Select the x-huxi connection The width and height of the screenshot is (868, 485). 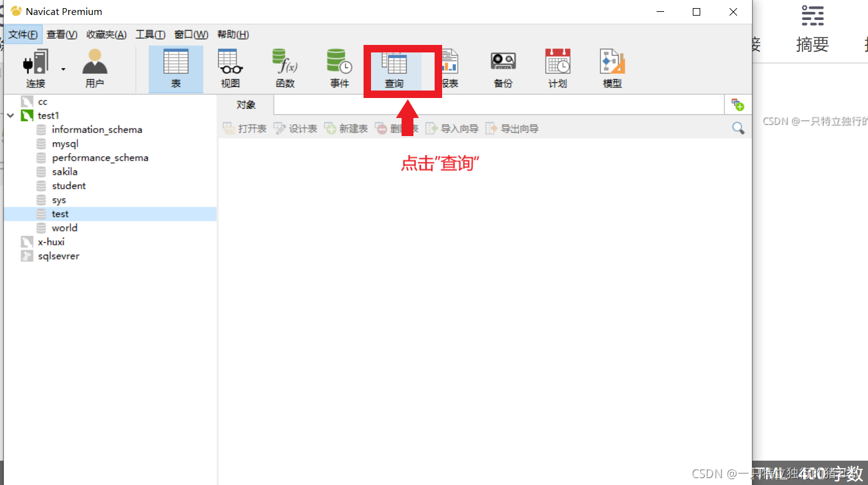(x=51, y=242)
